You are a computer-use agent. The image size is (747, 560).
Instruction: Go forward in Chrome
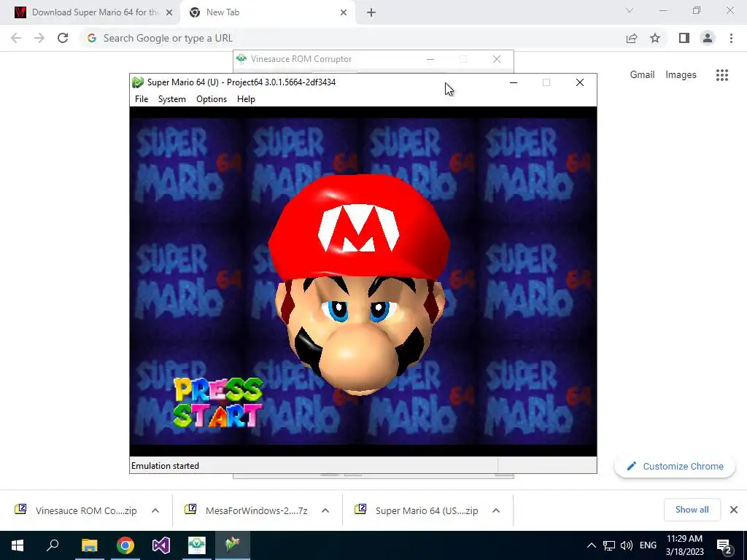(39, 38)
